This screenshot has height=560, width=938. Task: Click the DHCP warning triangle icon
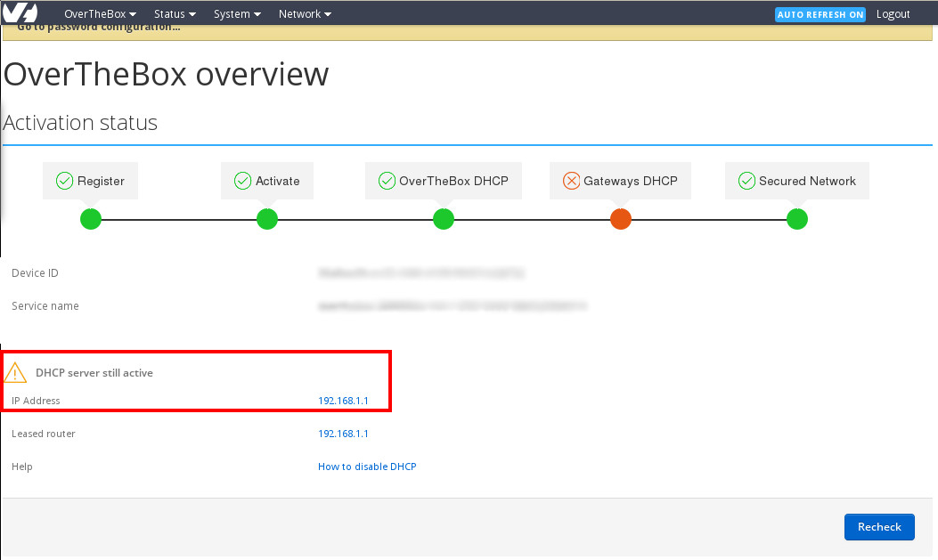(16, 372)
